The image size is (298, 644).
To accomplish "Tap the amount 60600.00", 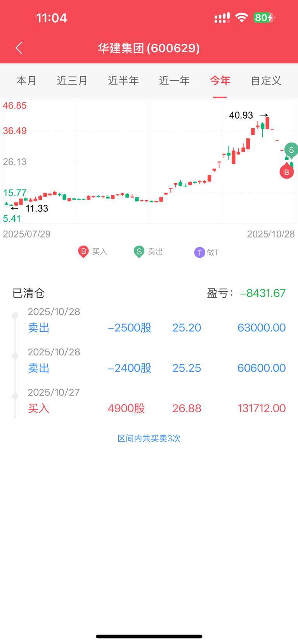I will (262, 368).
